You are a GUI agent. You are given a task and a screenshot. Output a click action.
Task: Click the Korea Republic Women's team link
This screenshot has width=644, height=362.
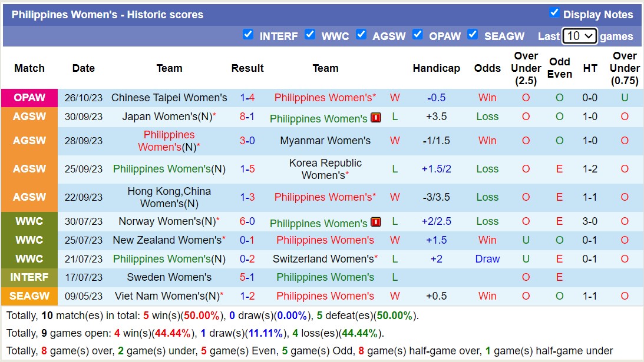325,169
